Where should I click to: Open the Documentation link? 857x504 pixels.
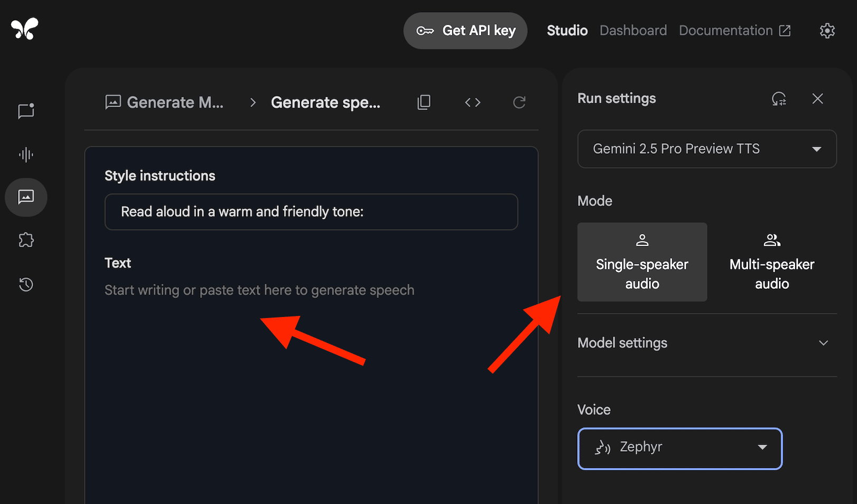tap(734, 31)
